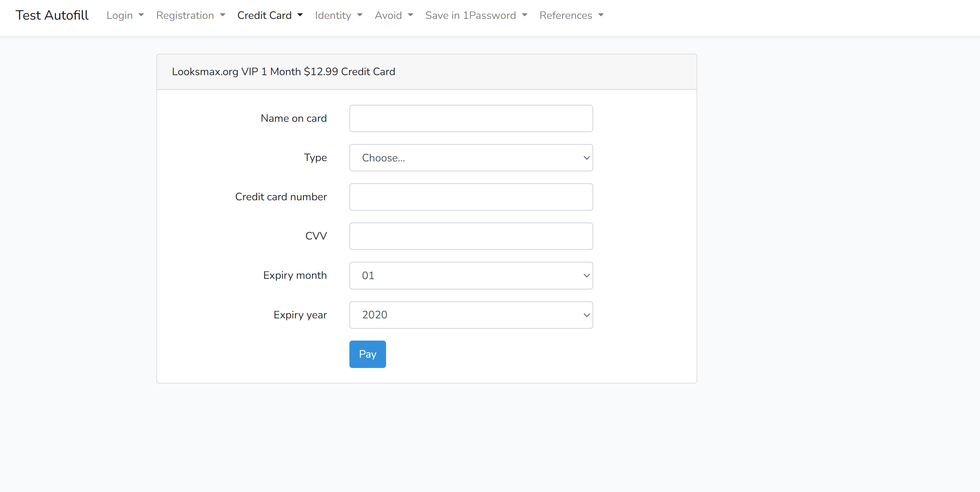980x492 pixels.
Task: Click the chevron in Type select
Action: pos(586,158)
